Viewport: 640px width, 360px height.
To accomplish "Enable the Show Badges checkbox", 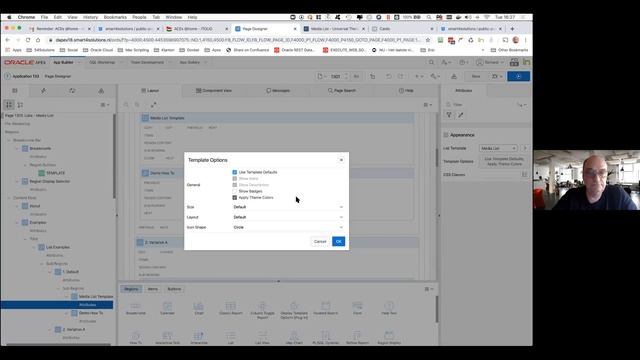I will 235,191.
